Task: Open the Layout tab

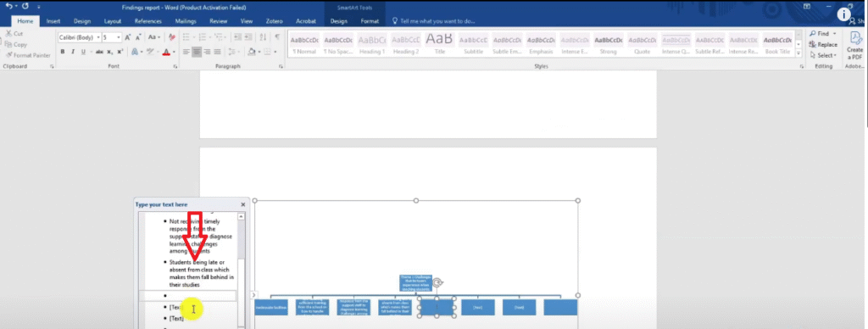Action: pyautogui.click(x=113, y=21)
